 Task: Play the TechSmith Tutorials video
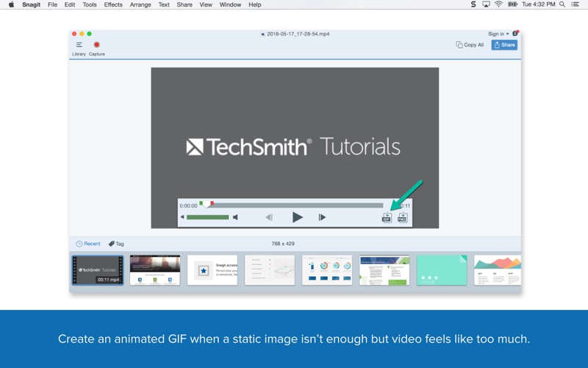click(297, 217)
